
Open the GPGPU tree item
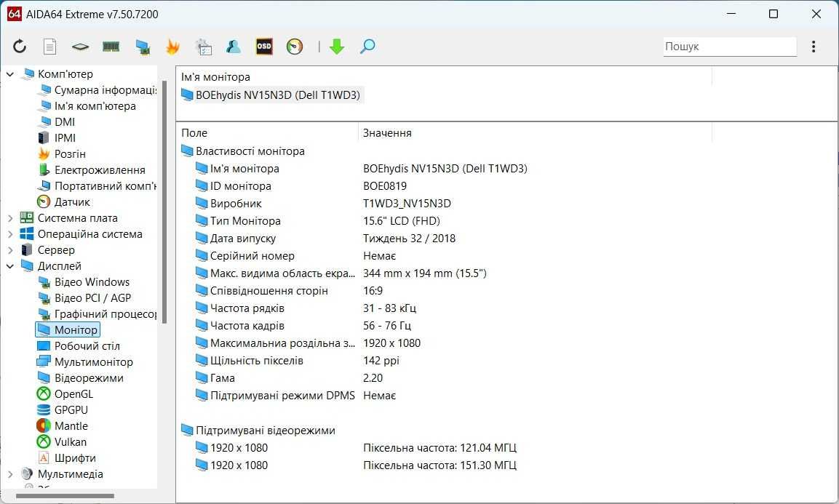63,410
